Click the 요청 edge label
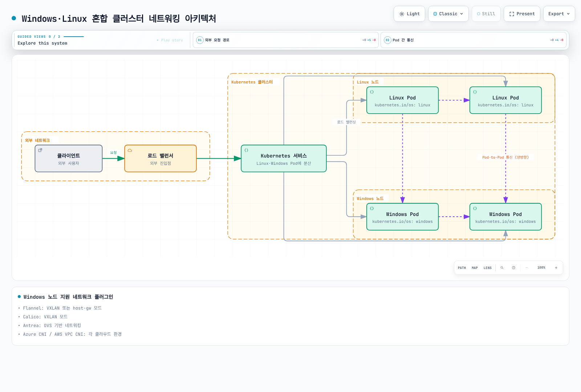This screenshot has width=581, height=392. coord(114,153)
